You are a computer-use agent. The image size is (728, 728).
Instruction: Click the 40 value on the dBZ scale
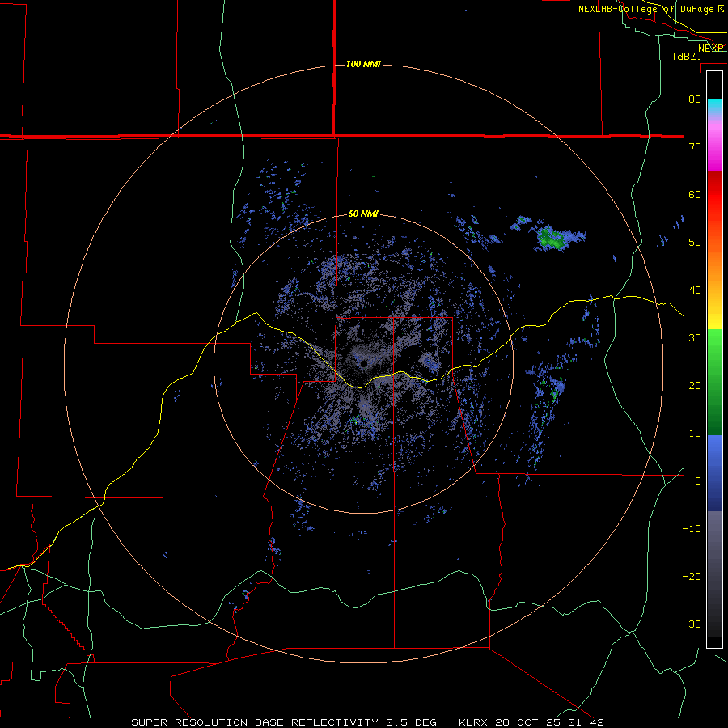695,290
